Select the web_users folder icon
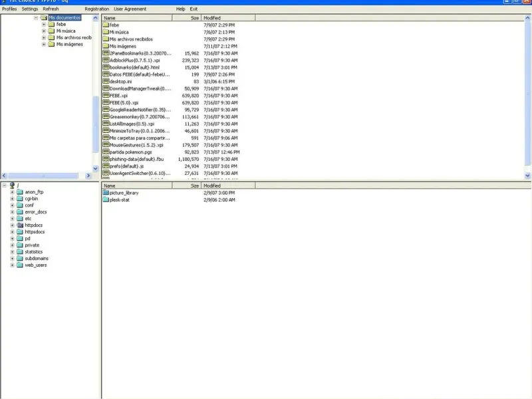532x399 pixels. [20, 265]
